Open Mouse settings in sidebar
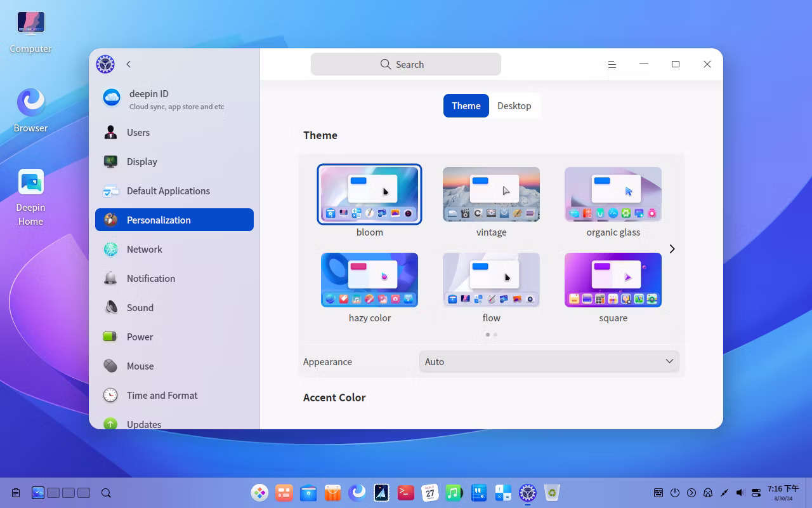The height and width of the screenshot is (508, 812). tap(140, 366)
